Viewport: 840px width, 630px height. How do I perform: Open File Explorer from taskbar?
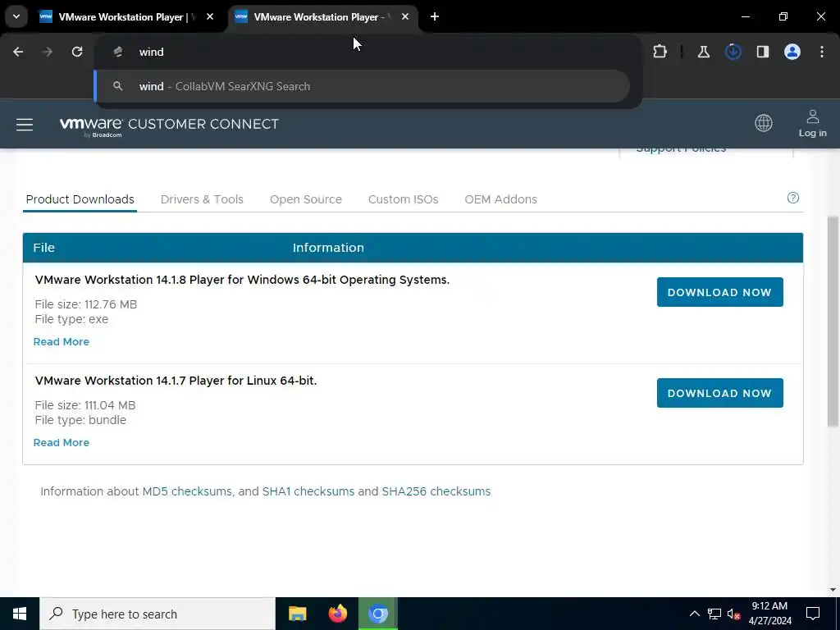pyautogui.click(x=297, y=614)
